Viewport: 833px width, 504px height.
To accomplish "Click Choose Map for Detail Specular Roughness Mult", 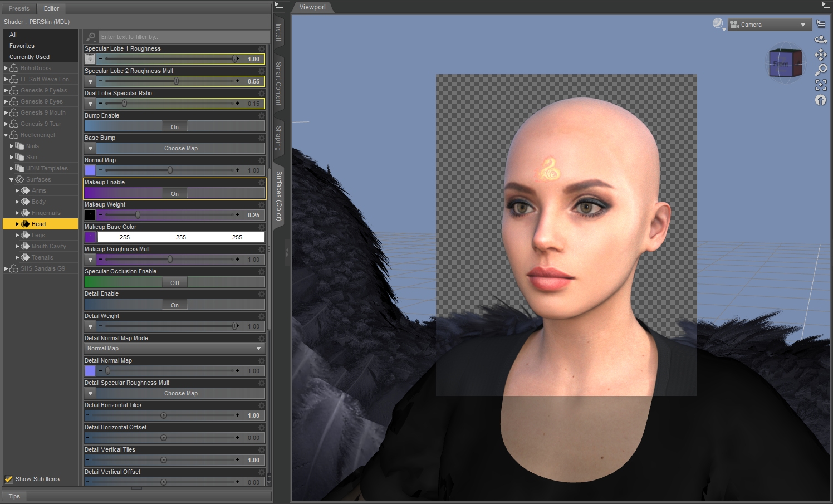I will (x=180, y=393).
